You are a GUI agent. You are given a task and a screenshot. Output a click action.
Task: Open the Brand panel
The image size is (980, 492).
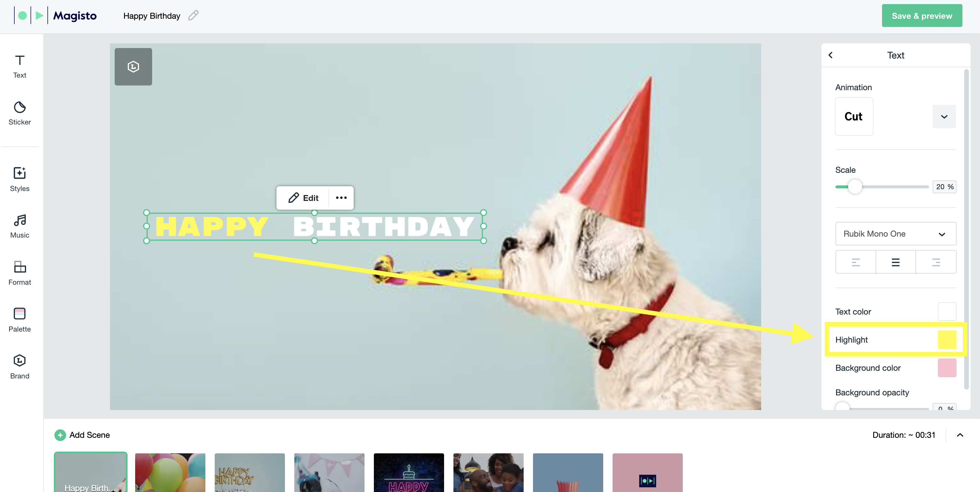pyautogui.click(x=19, y=367)
